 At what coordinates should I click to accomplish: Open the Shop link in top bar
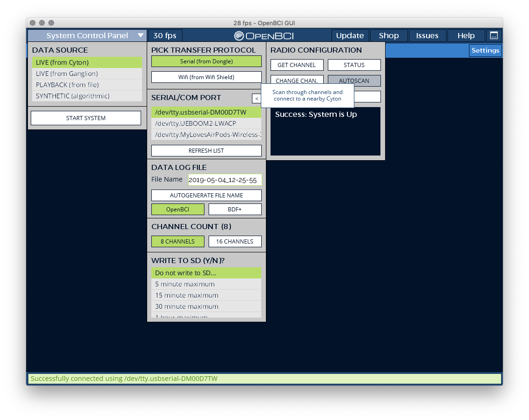389,35
